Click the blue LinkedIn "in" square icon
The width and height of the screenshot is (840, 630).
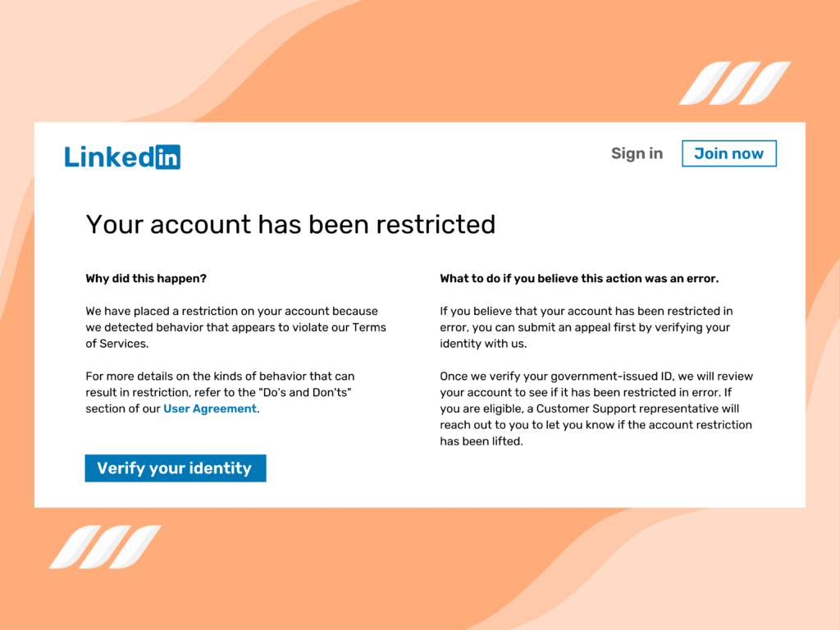[170, 157]
